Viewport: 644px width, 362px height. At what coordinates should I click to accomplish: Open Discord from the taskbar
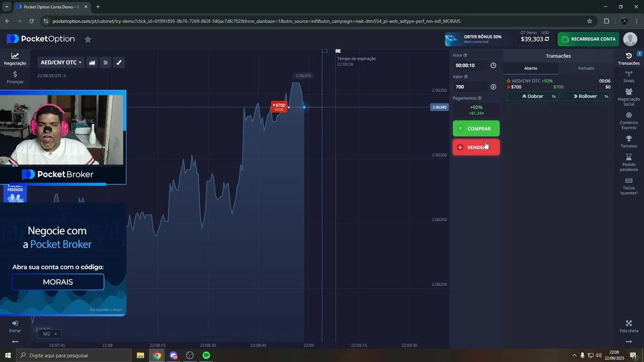[174, 355]
